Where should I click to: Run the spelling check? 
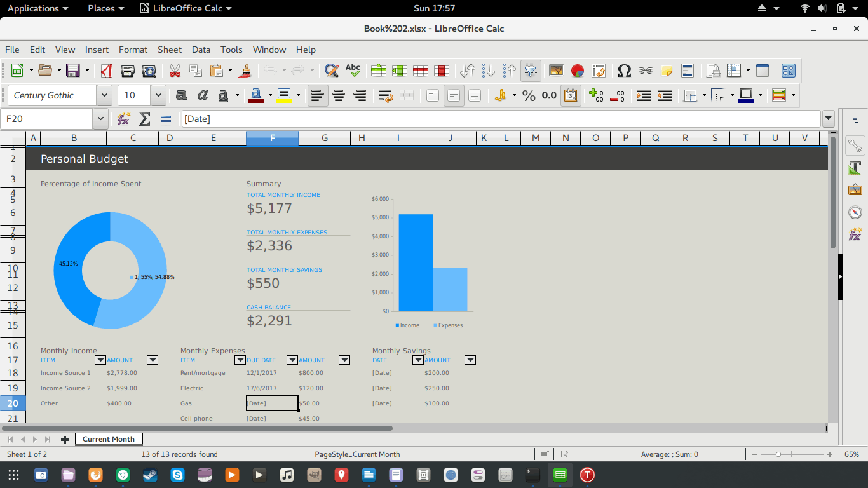click(353, 71)
